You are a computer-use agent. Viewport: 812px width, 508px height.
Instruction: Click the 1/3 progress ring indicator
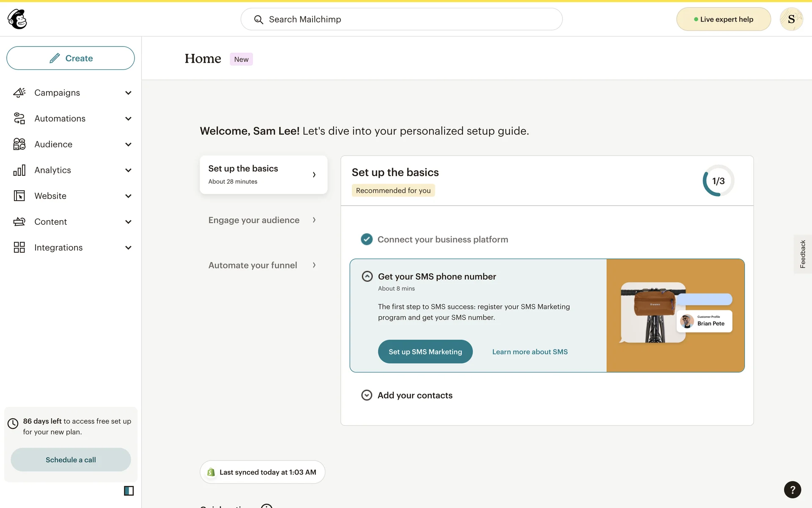click(x=718, y=181)
